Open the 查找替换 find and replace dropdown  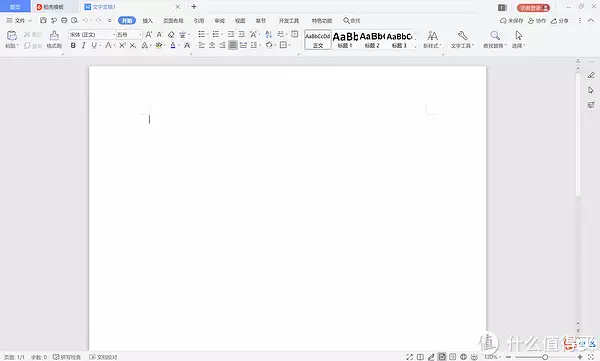[x=495, y=39]
